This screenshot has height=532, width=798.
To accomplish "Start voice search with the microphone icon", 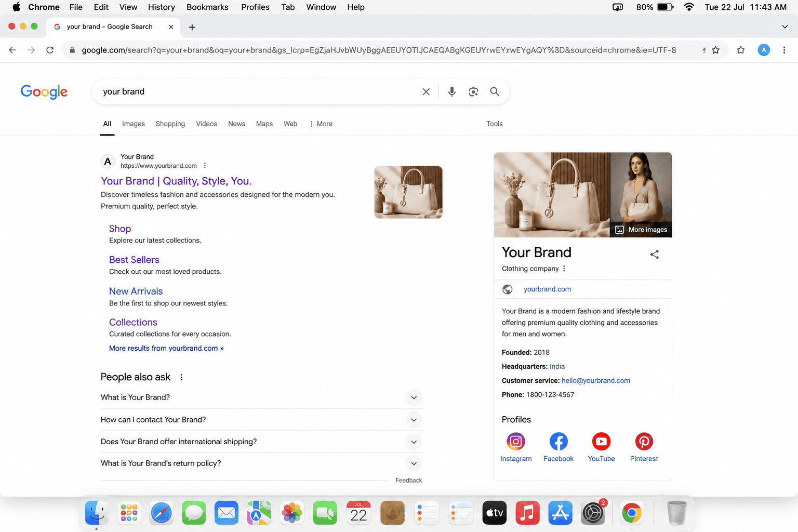I will [x=452, y=91].
